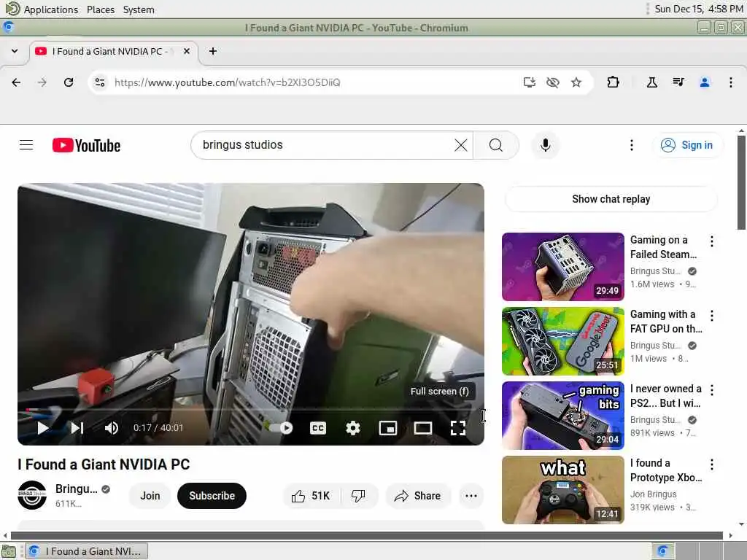Open Chromium three-dot main menu
Viewport: 747px width, 560px height.
[x=731, y=82]
